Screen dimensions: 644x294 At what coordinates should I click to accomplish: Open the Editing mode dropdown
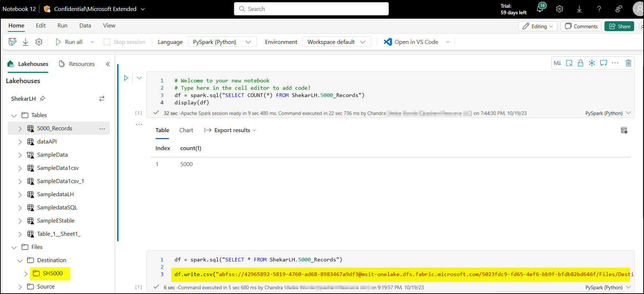(x=538, y=26)
